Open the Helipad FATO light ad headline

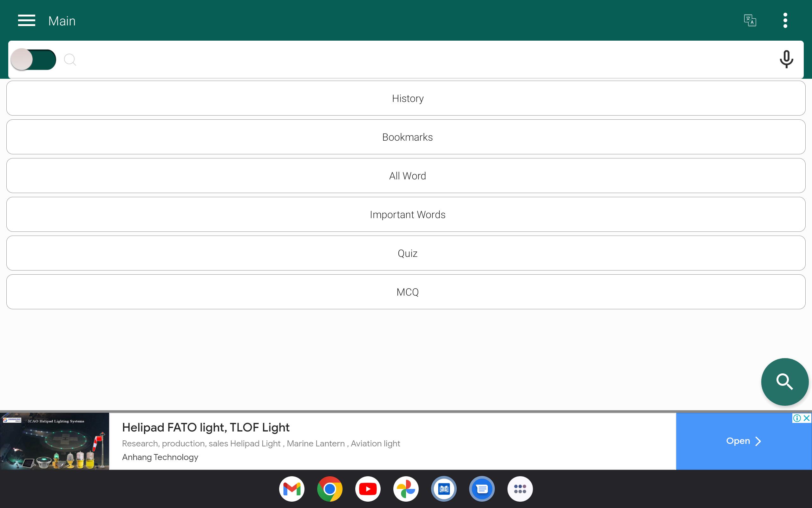click(x=206, y=427)
